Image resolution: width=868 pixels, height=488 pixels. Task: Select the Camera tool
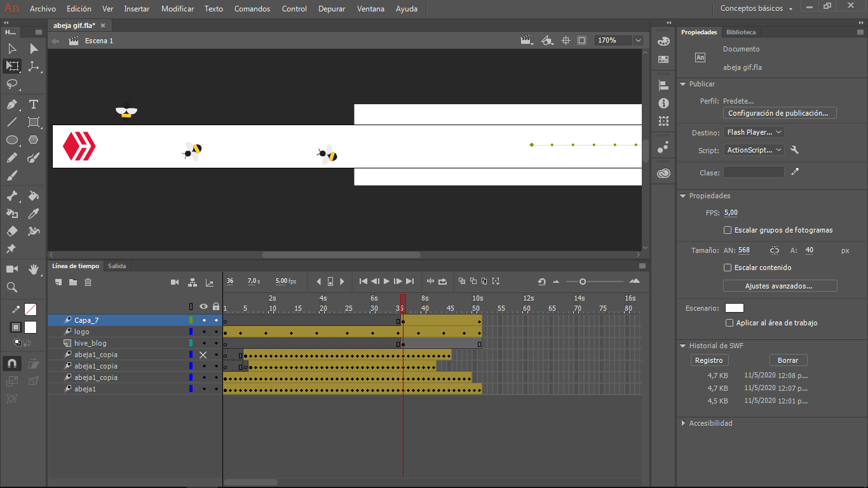pyautogui.click(x=12, y=269)
